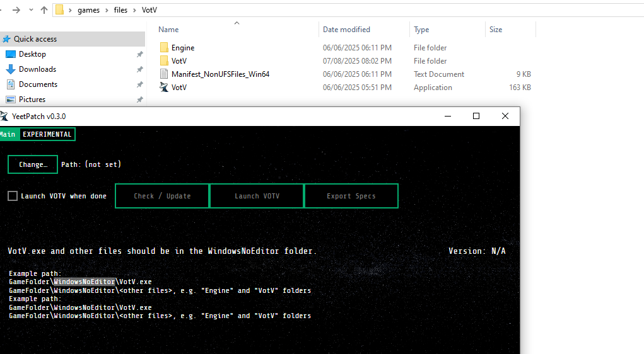Unpin Documents using its pin icon

(139, 84)
